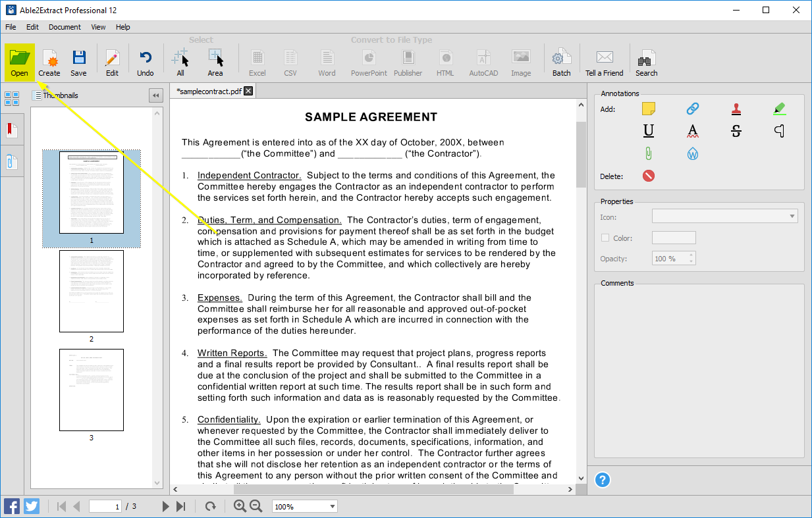Add a stamp annotation
812x518 pixels.
click(x=736, y=109)
